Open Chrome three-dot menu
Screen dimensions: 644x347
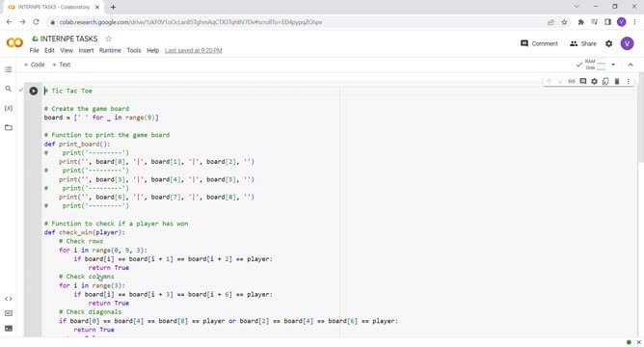coord(635,22)
